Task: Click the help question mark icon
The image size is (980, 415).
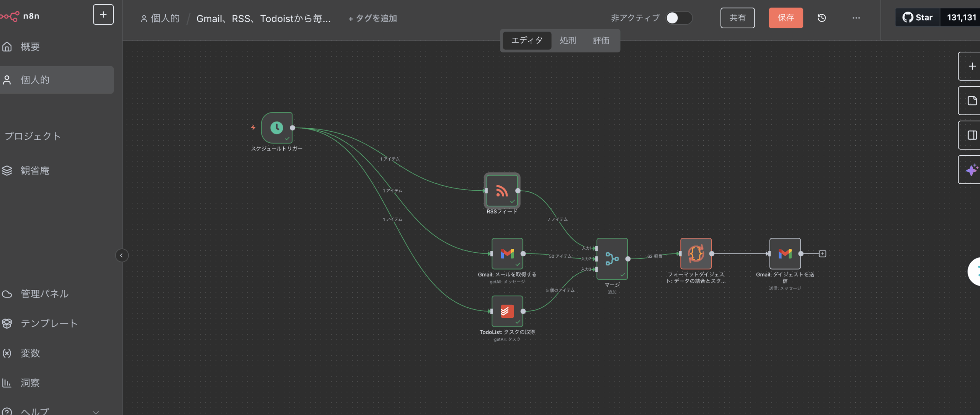Action: pyautogui.click(x=7, y=412)
